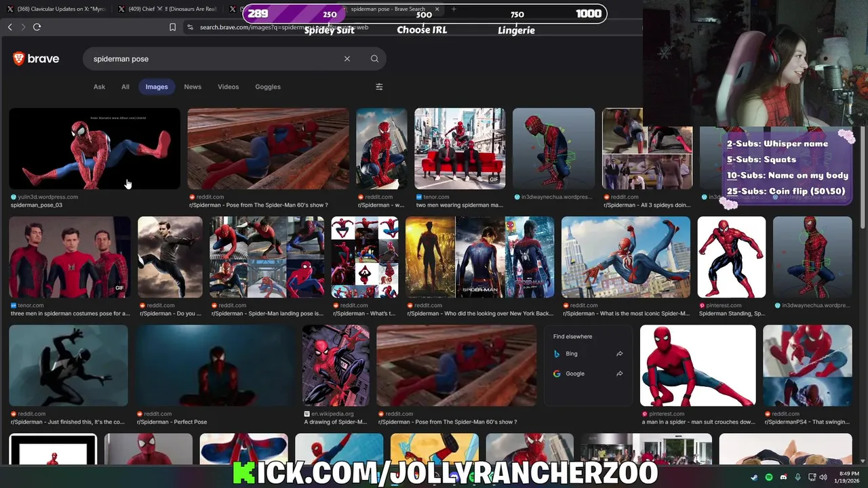
Task: Open man in spider-man suit crouches image
Action: [698, 365]
